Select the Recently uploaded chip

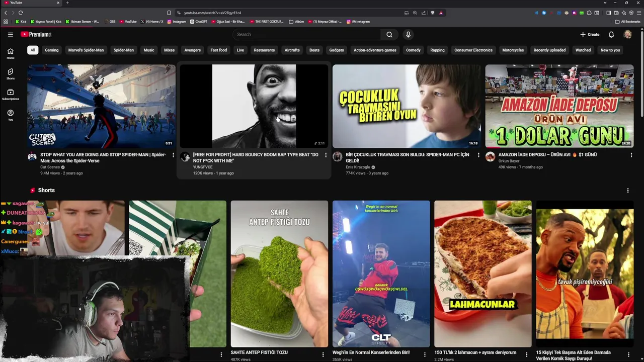[549, 50]
